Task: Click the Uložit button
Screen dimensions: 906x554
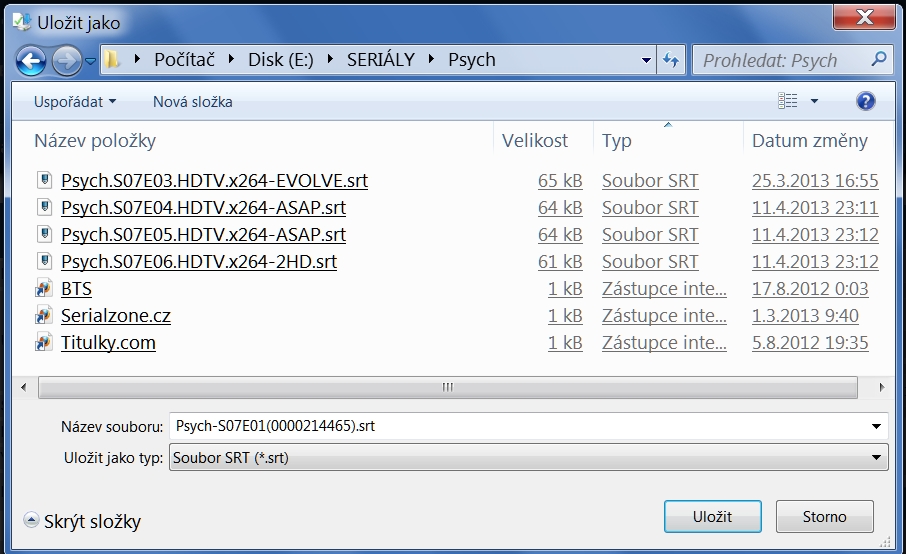Action: point(713,517)
